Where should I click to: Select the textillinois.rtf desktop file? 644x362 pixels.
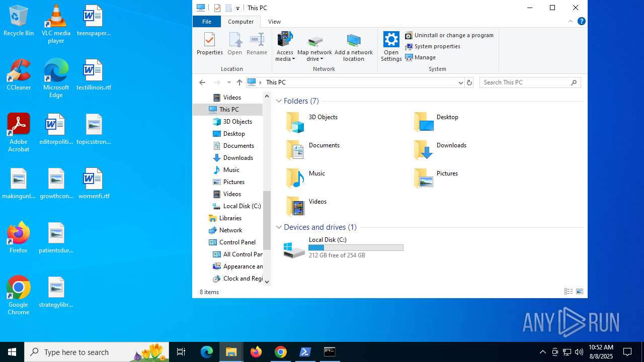[x=94, y=75]
